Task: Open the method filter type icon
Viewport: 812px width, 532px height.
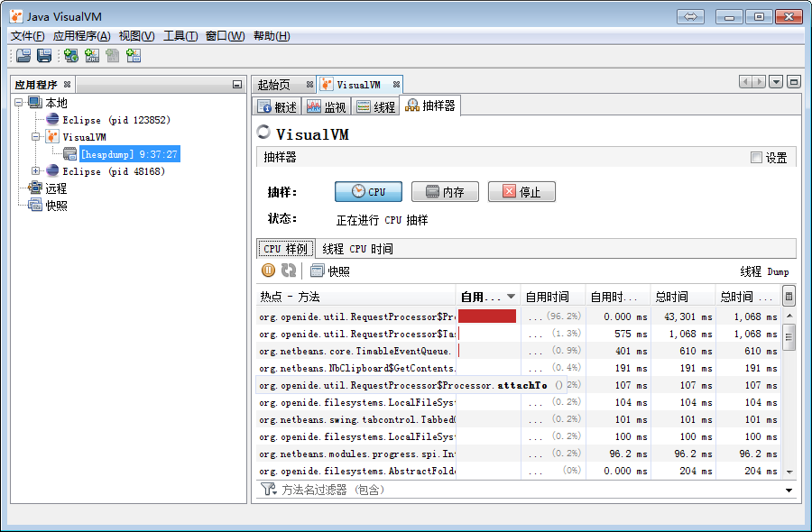Action: click(268, 489)
